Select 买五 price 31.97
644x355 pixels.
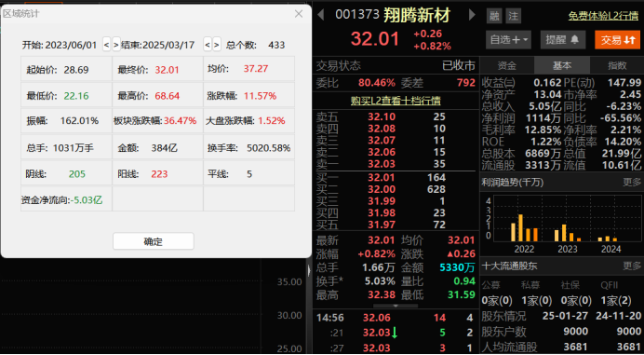382,225
